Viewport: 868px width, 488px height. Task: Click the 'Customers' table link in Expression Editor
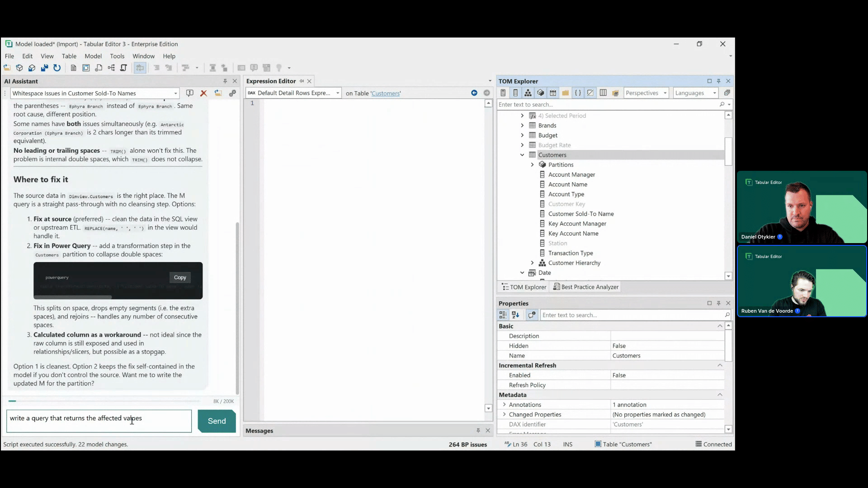pyautogui.click(x=386, y=94)
